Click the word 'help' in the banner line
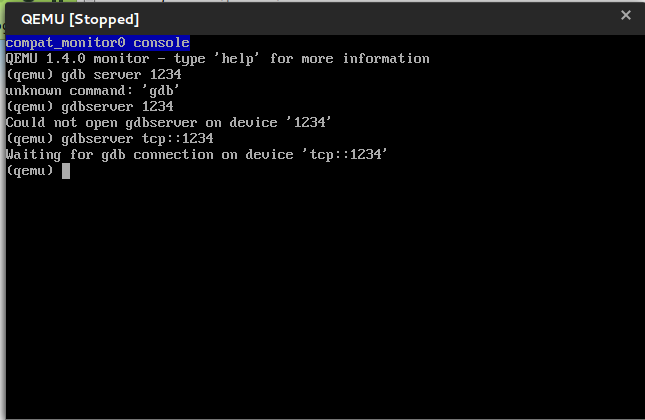The image size is (645, 420). (x=237, y=59)
